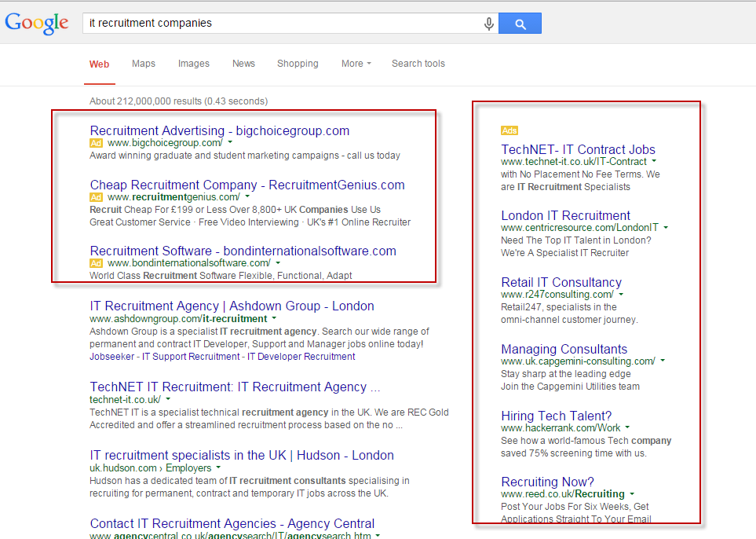The image size is (756, 539).
Task: Expand arrow beside hackerrank.com/Work
Action: pyautogui.click(x=628, y=427)
